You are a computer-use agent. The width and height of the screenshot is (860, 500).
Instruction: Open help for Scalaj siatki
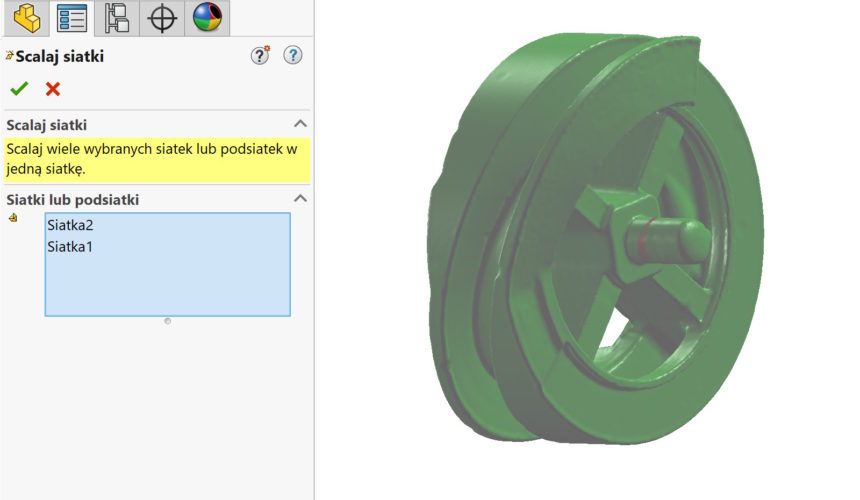pos(293,56)
